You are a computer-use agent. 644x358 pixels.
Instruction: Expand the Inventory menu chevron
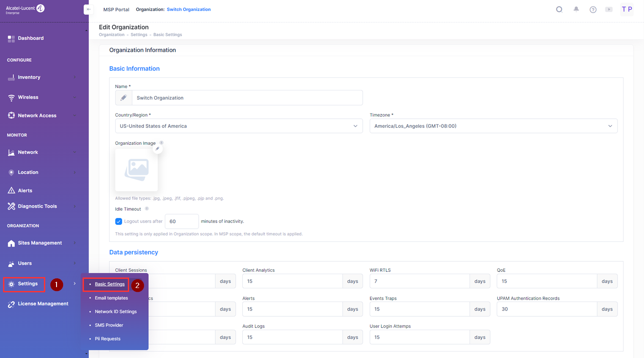click(x=75, y=77)
